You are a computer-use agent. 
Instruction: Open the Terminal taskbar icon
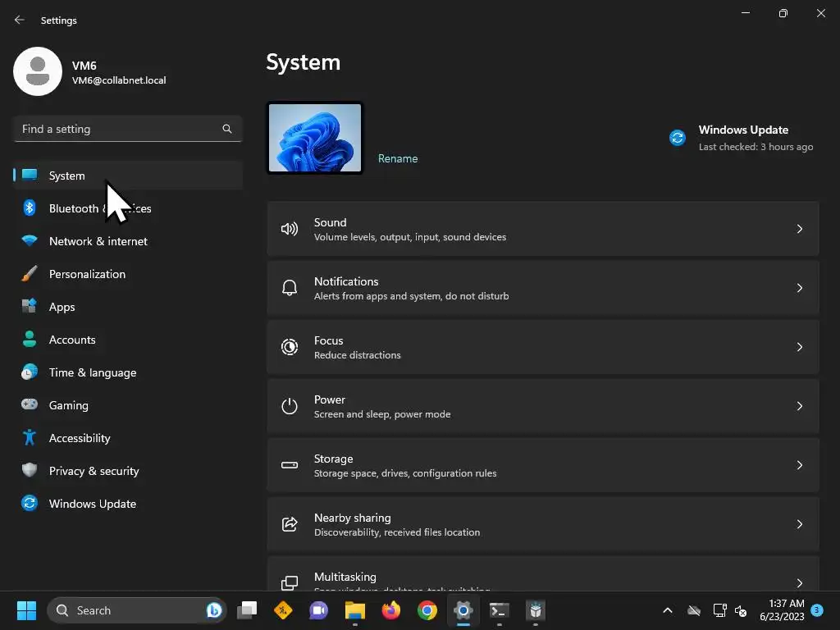click(500, 610)
